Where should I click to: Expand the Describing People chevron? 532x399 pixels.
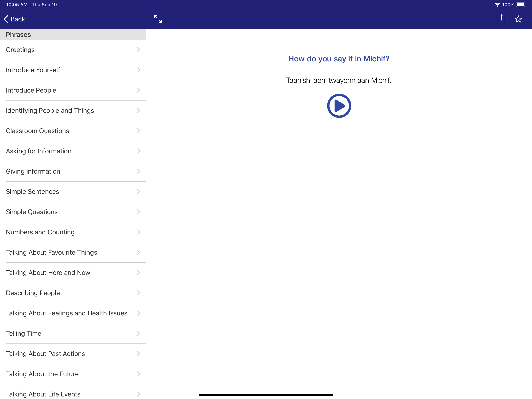[138, 293]
